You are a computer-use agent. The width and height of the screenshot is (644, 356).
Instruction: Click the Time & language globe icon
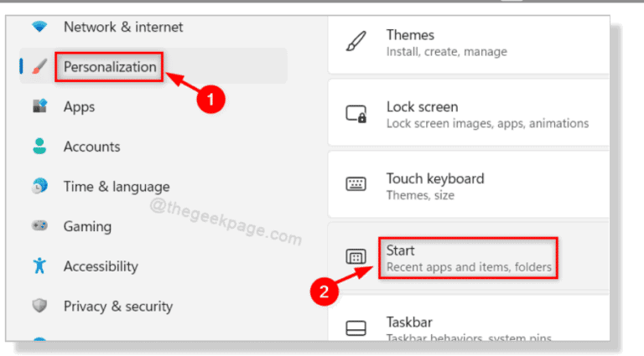39,186
